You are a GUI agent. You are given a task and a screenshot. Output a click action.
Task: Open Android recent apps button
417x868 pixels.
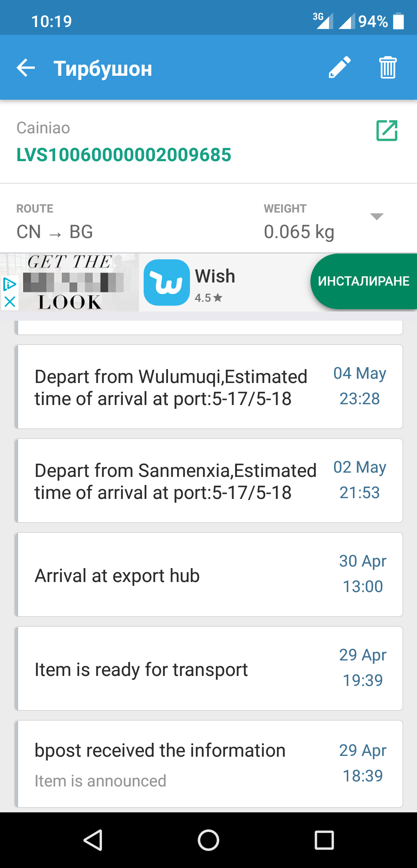[324, 840]
